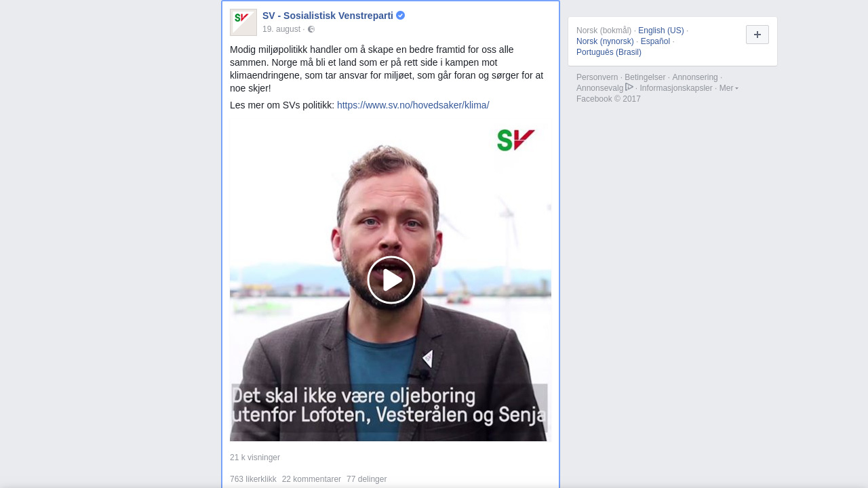
Task: Open Informasjonskapsler footer link
Action: (676, 88)
